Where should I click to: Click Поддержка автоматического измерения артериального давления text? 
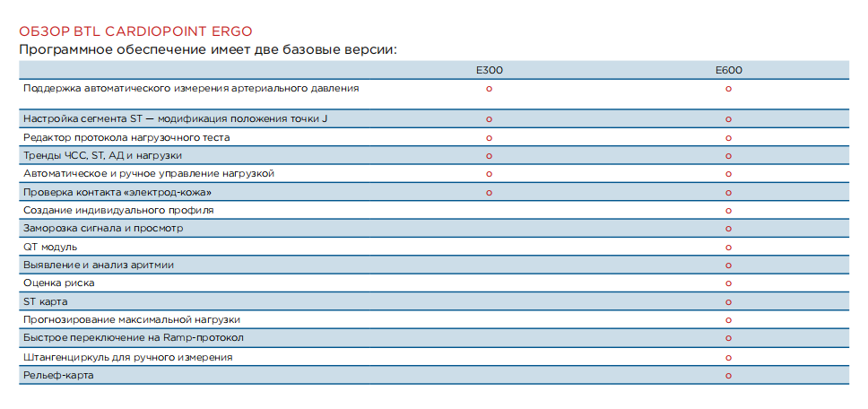(191, 89)
